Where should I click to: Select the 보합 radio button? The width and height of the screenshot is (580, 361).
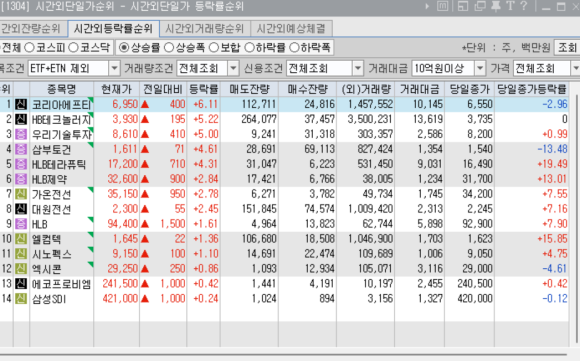(214, 47)
